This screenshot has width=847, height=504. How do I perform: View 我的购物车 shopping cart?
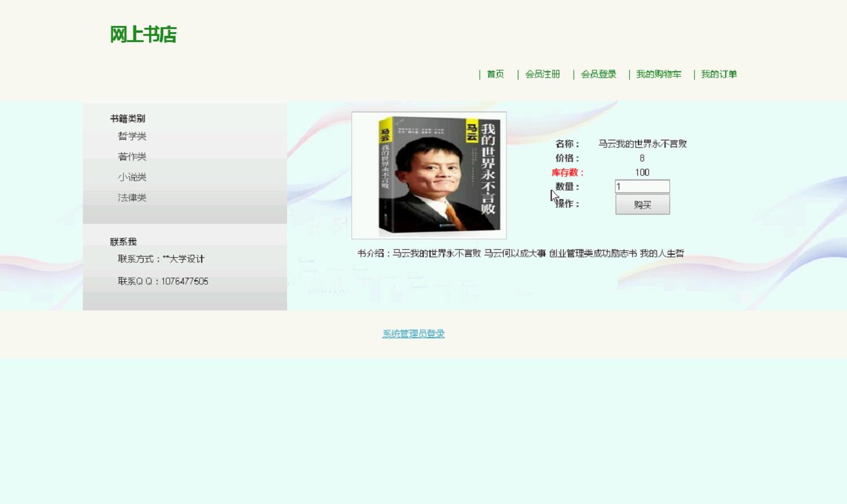pyautogui.click(x=658, y=74)
